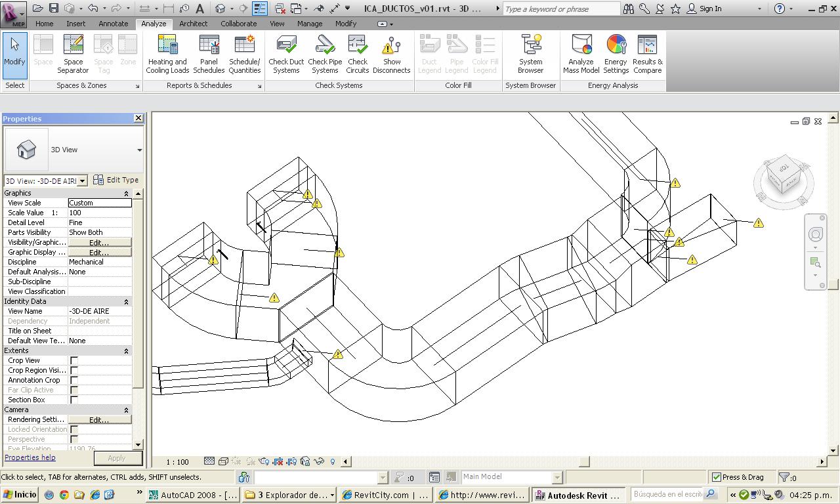Open the Manage ribbon tab

point(310,24)
